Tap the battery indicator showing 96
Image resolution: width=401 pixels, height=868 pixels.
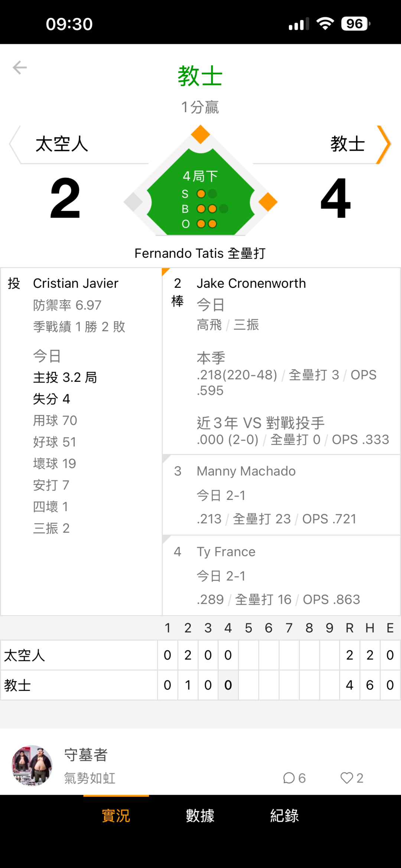click(x=355, y=24)
